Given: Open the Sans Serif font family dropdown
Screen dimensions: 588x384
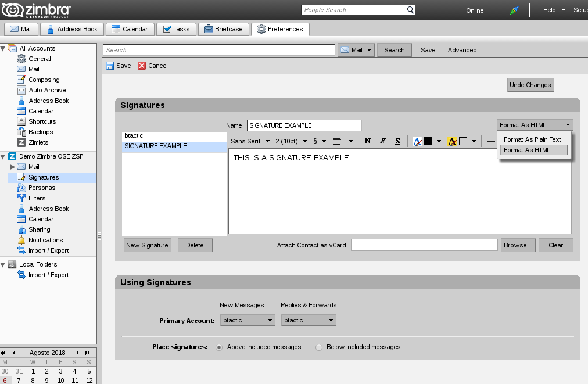Looking at the screenshot, I should point(250,141).
